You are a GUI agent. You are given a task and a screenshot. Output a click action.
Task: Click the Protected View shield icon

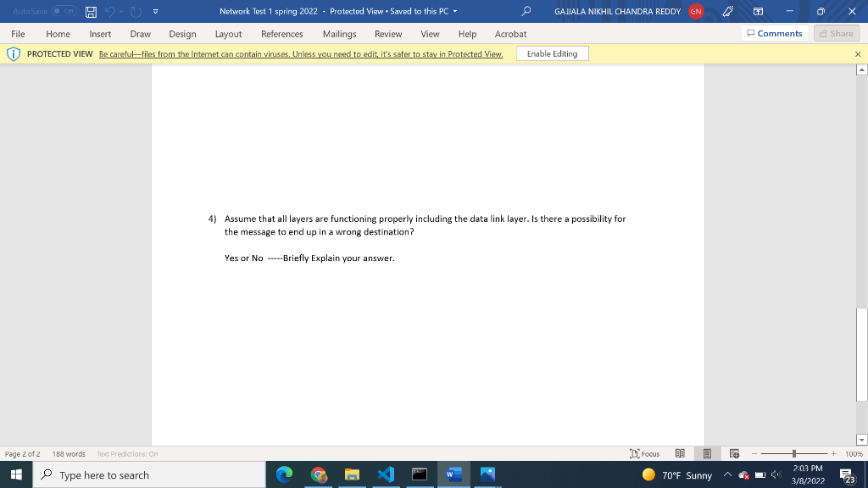click(x=14, y=53)
